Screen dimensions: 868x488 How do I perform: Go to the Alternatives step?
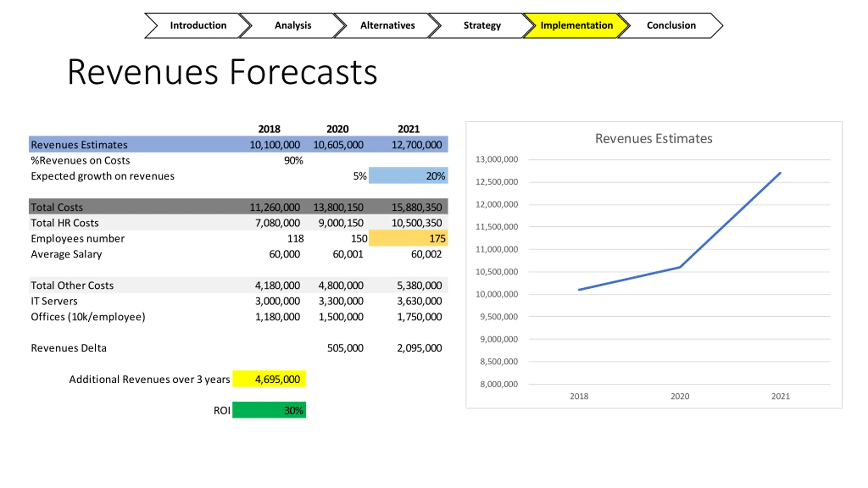point(387,25)
